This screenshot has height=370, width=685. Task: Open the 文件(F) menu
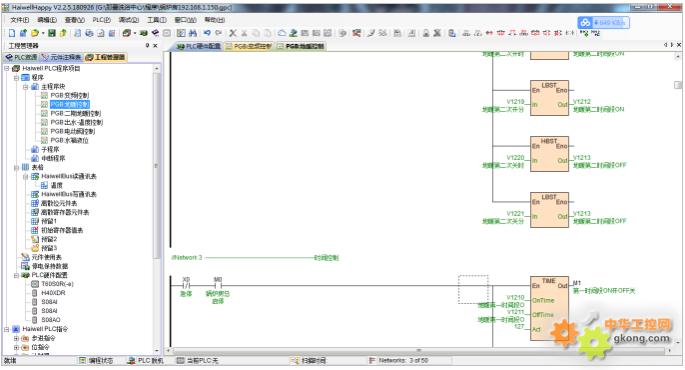(x=20, y=20)
